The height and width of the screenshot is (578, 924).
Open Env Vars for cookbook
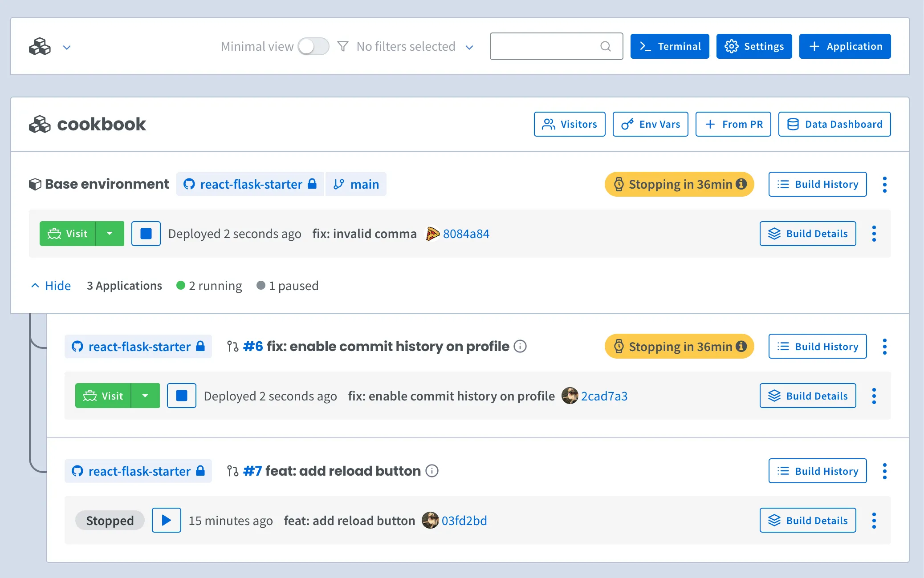tap(650, 124)
